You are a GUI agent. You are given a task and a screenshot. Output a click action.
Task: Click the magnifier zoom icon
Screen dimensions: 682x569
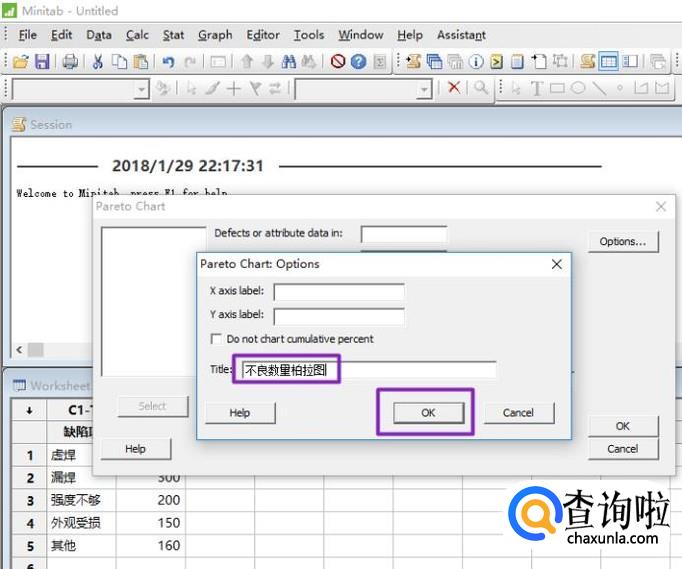point(481,88)
